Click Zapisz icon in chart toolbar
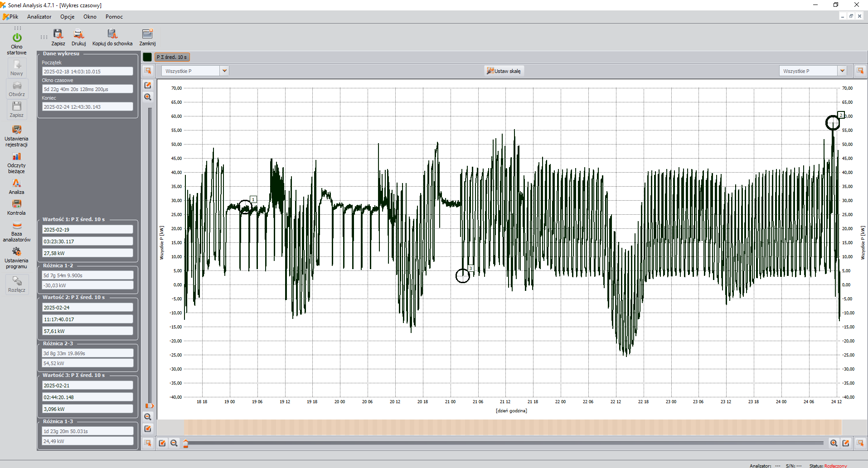The height and width of the screenshot is (468, 868). pyautogui.click(x=58, y=34)
